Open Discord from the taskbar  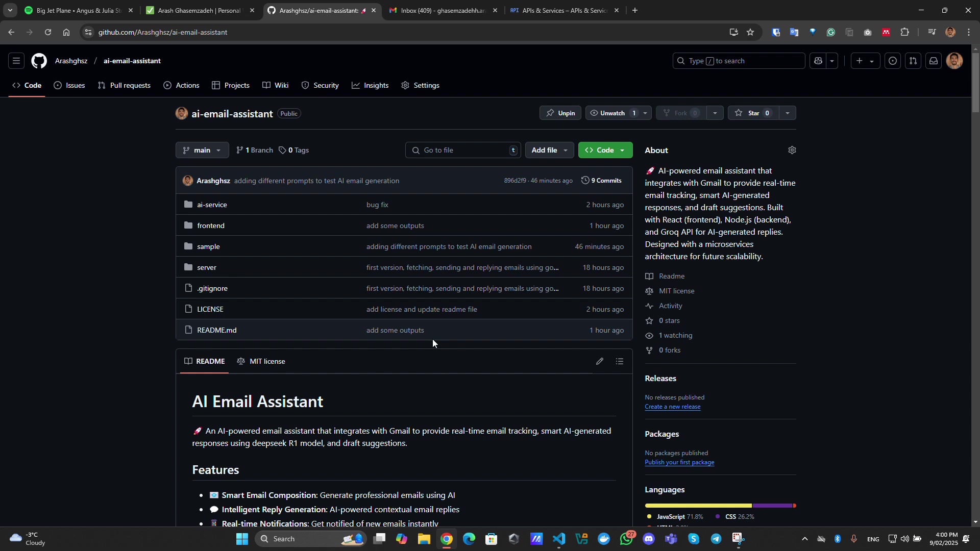[649, 539]
